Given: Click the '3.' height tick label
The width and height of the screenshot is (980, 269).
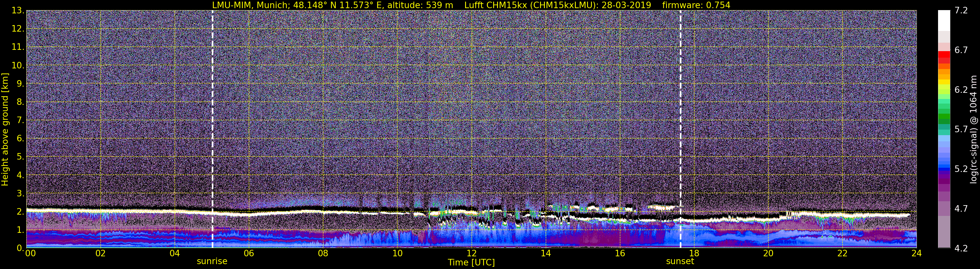Looking at the screenshot, I should click(x=20, y=193).
